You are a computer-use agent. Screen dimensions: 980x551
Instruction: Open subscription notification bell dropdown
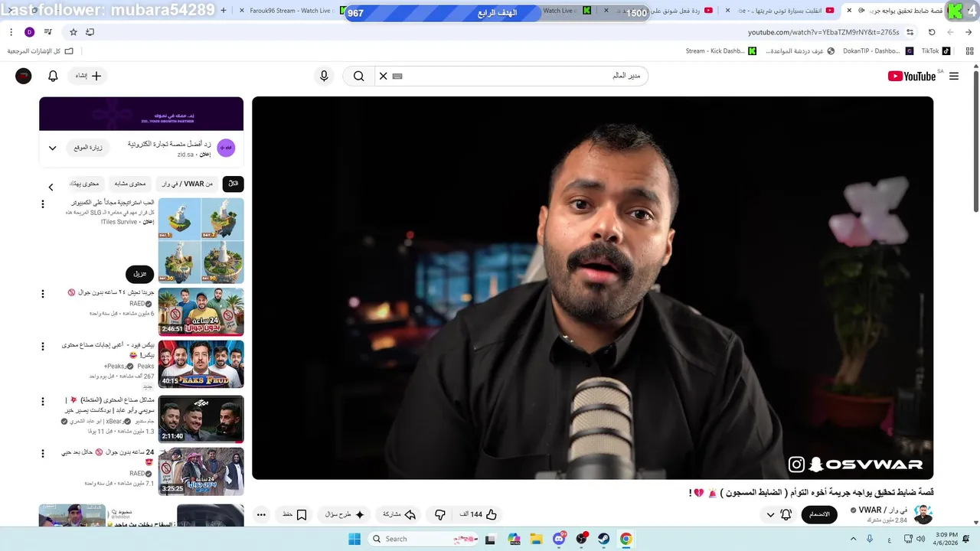point(778,514)
